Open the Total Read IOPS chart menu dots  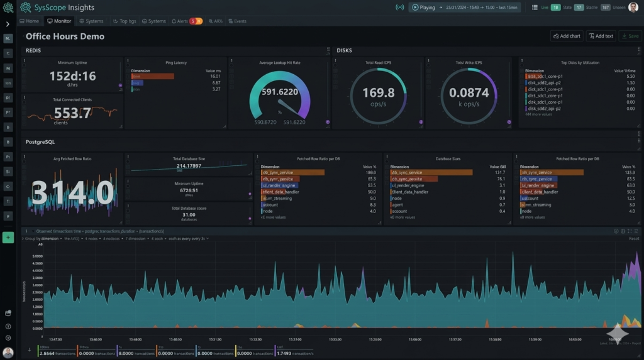click(x=336, y=61)
